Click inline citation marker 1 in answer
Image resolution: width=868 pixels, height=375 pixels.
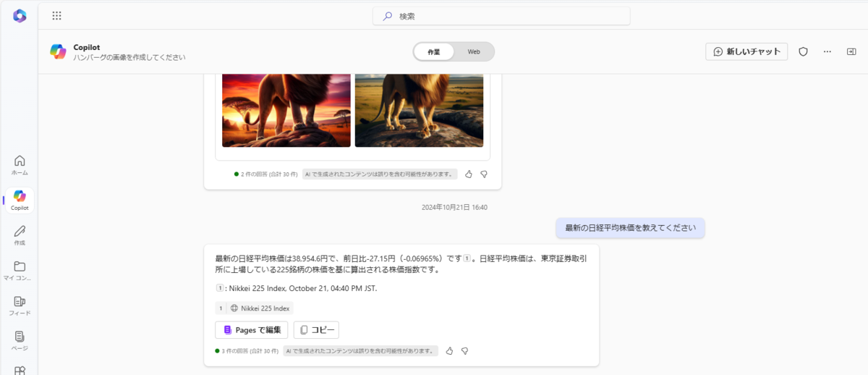pos(467,258)
